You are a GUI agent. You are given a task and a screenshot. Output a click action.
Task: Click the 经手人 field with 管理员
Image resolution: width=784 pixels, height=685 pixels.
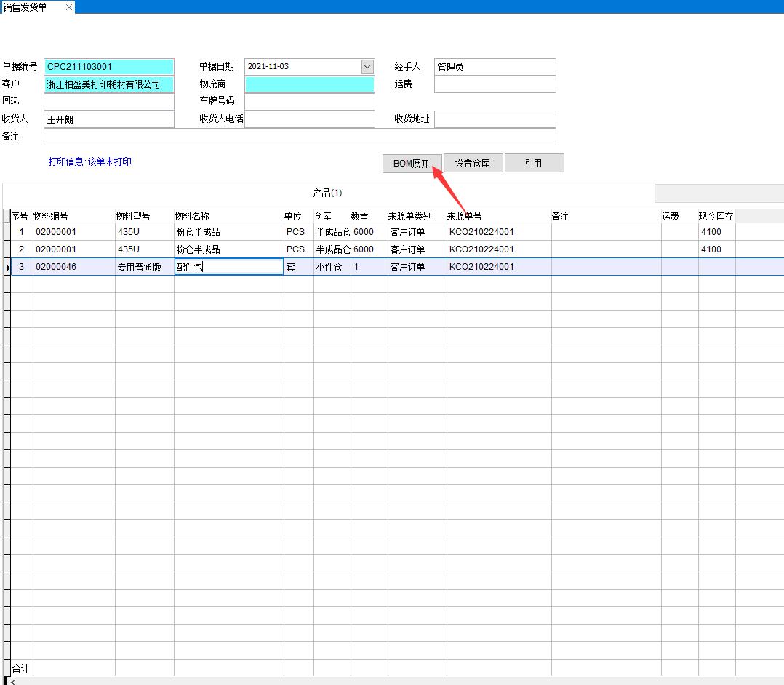pyautogui.click(x=495, y=67)
